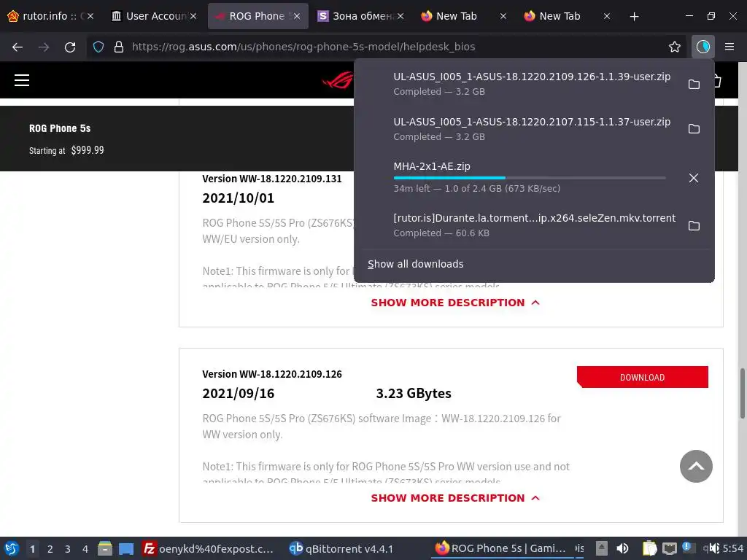This screenshot has height=560, width=747.
Task: Click the ROG logo in the site header
Action: [338, 80]
